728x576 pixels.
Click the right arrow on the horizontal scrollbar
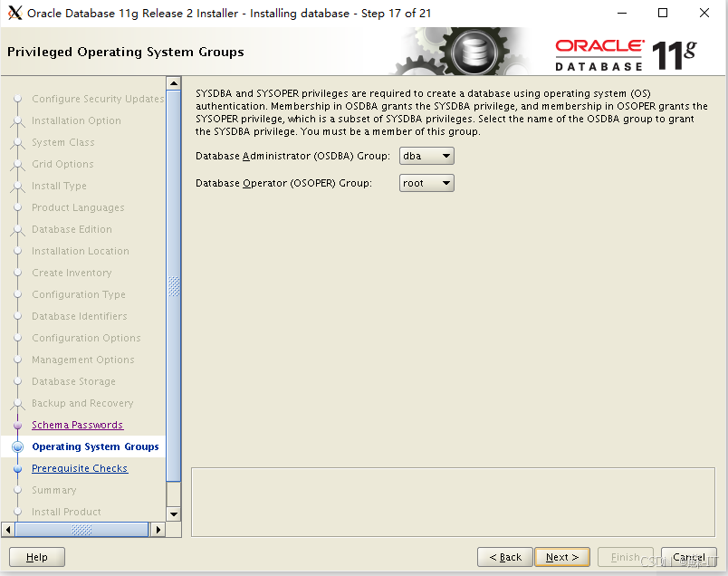point(158,528)
